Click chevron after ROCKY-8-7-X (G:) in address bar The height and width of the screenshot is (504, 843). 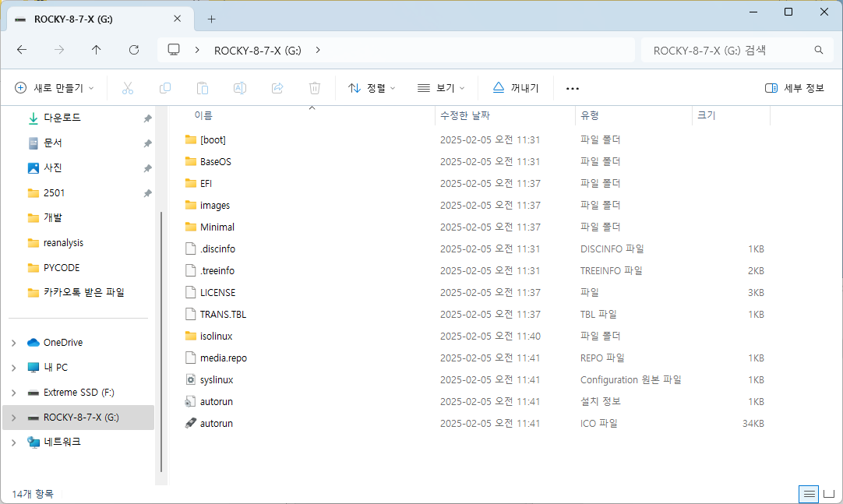click(318, 50)
